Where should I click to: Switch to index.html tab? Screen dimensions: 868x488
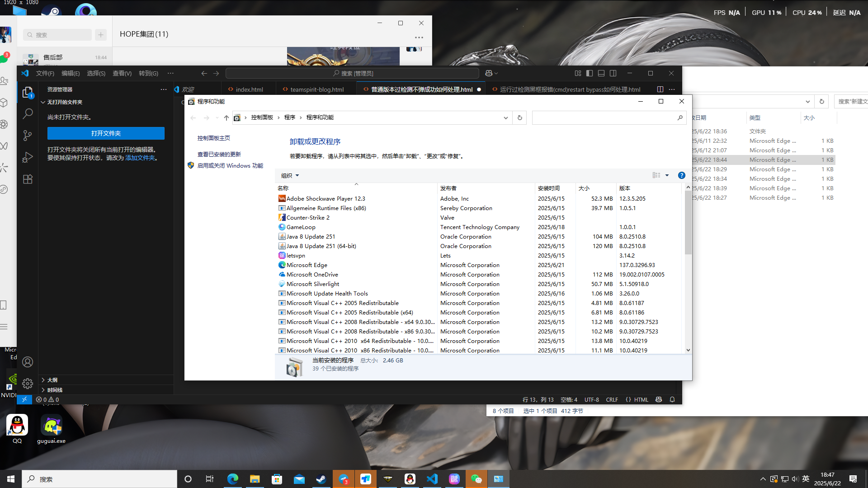[x=249, y=89]
